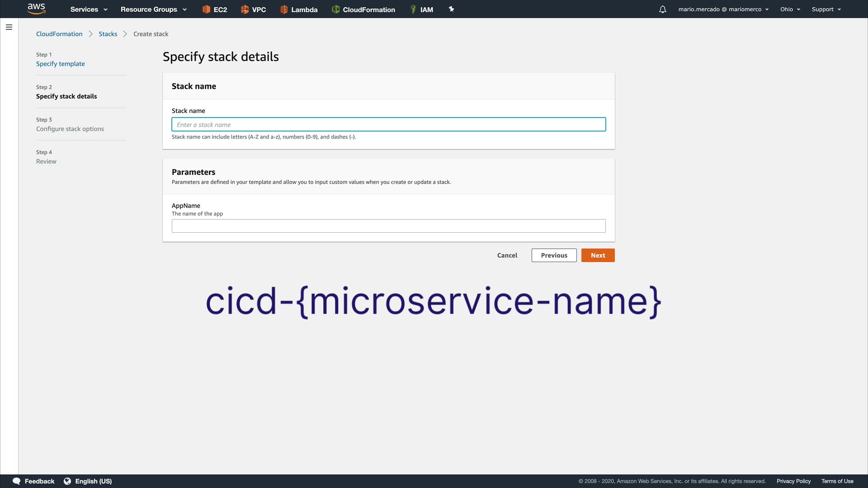Click the Stacks breadcrumb link
This screenshot has height=488, width=868.
pos(108,34)
